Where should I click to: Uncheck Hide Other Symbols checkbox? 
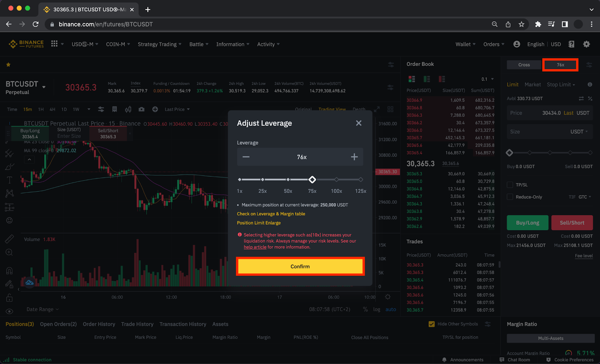click(x=432, y=324)
